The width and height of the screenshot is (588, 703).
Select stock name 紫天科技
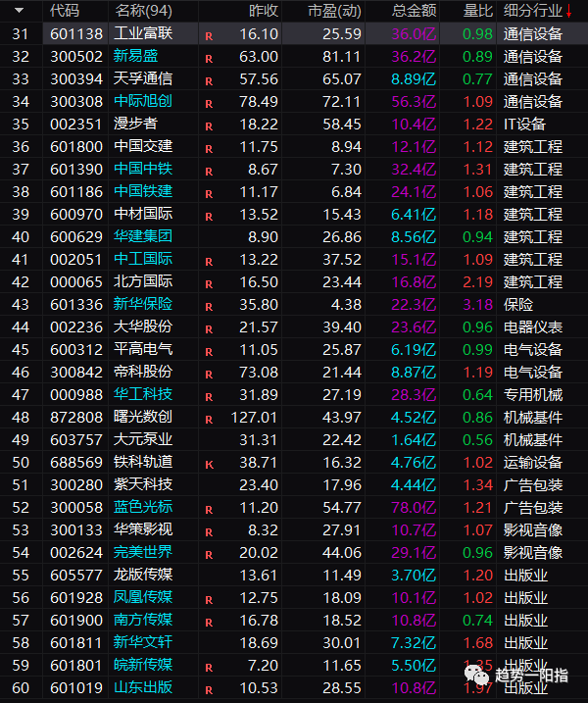pyautogui.click(x=143, y=484)
